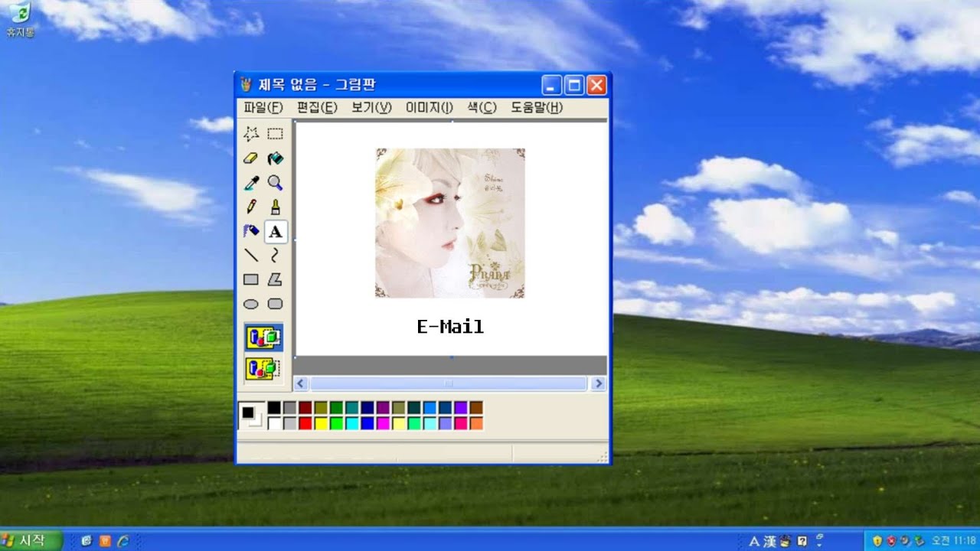This screenshot has height=551, width=980.
Task: Pick the cyan color swatch
Action: (x=351, y=423)
